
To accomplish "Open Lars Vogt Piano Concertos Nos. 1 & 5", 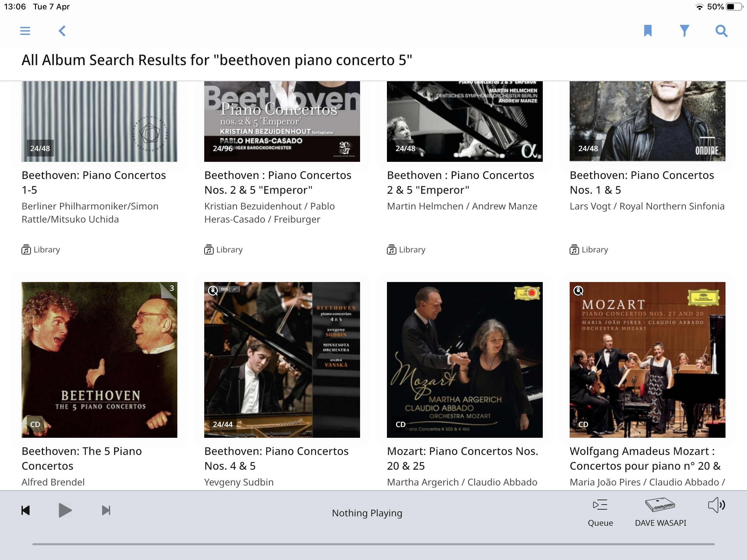I will [642, 183].
